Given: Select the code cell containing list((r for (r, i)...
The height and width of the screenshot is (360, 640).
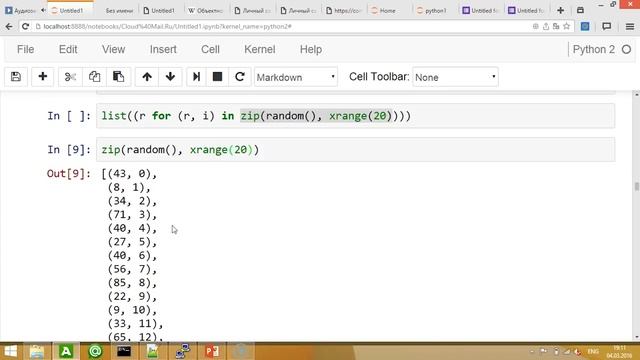Looking at the screenshot, I should point(356,116).
